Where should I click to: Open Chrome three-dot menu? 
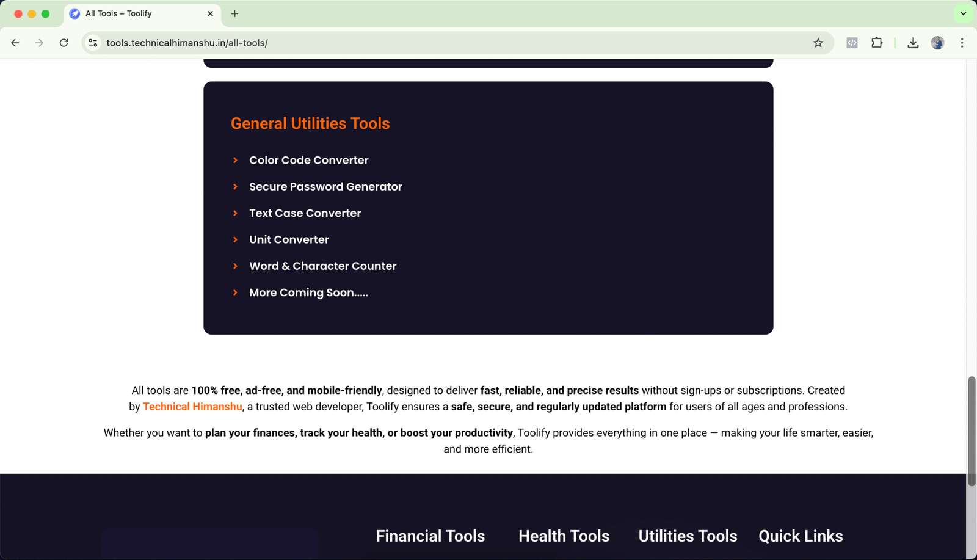(962, 43)
